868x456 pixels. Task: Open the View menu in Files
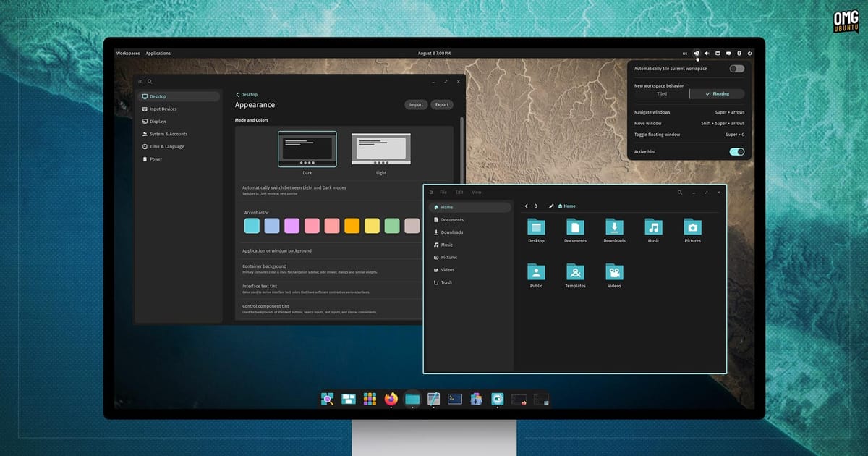476,193
